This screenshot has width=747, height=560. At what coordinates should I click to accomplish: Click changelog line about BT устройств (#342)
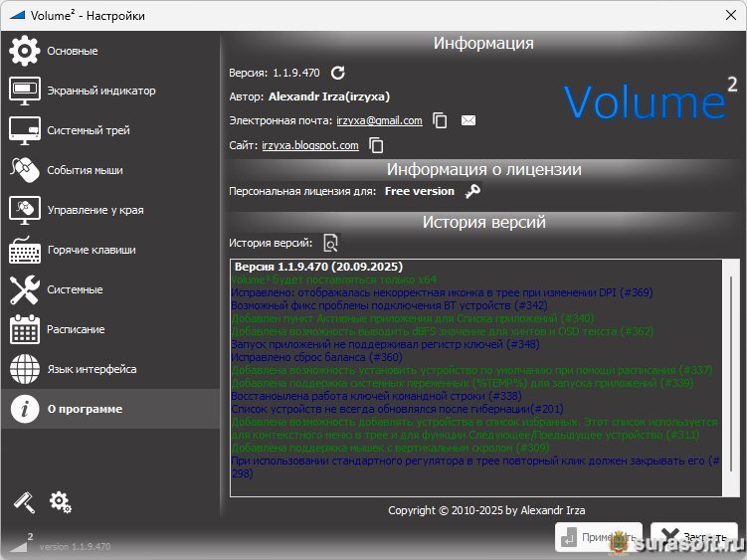(389, 305)
